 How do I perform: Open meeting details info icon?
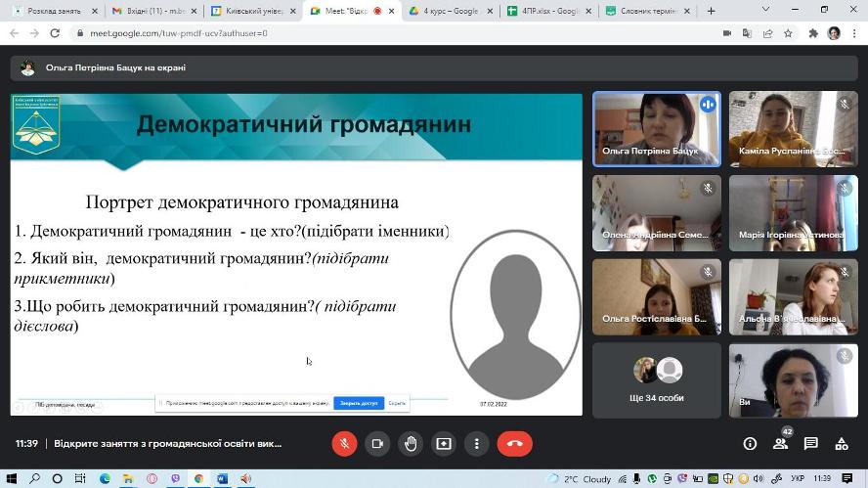750,444
